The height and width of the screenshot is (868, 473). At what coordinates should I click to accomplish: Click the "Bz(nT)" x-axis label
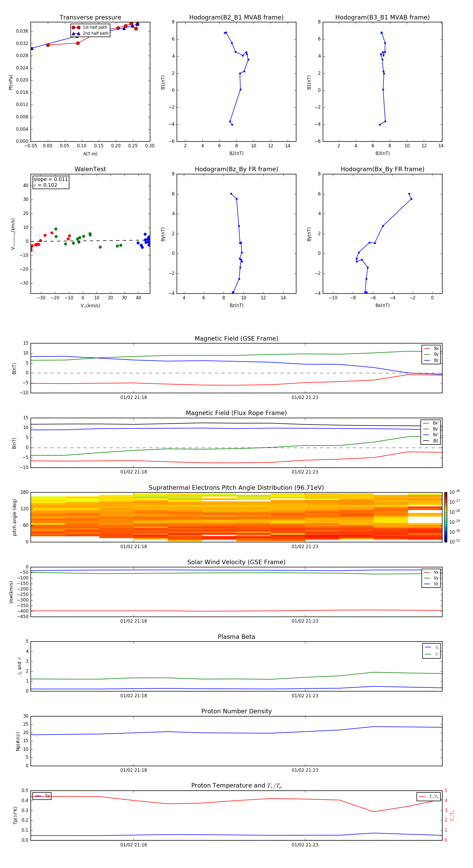[236, 305]
